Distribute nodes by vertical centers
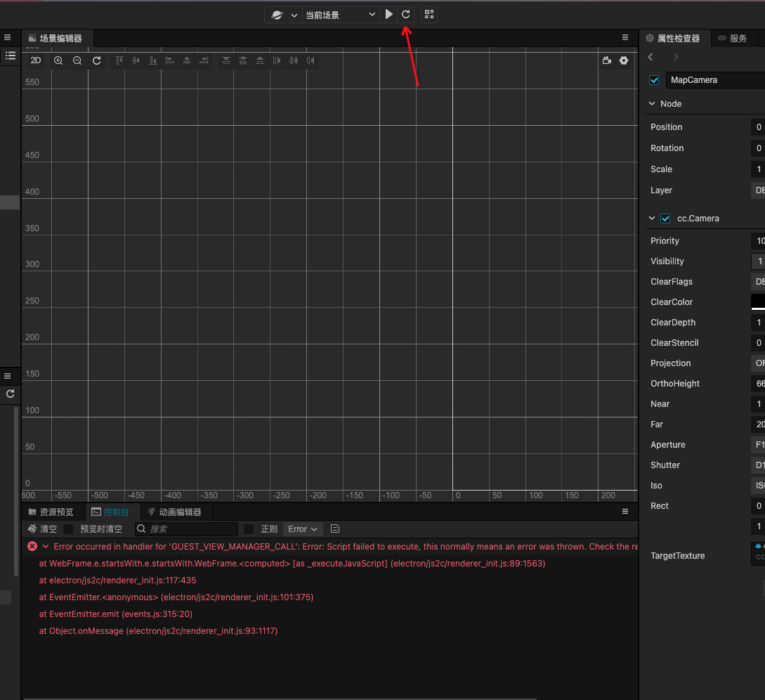The height and width of the screenshot is (700, 765). (x=243, y=60)
